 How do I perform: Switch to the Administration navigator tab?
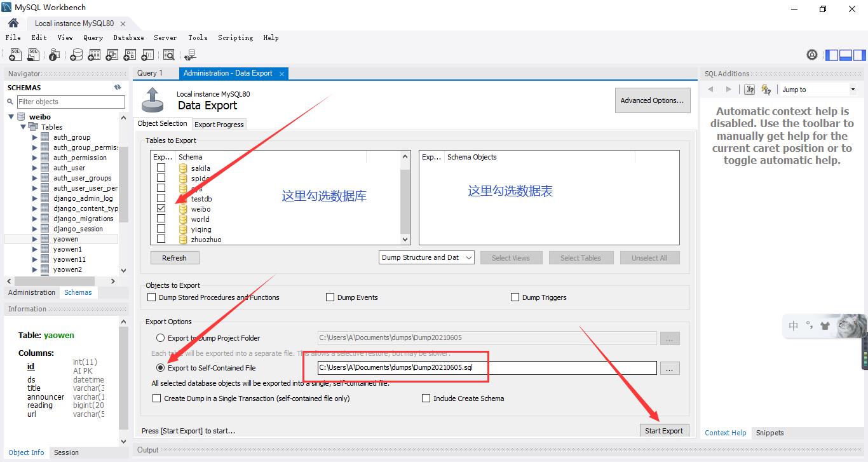[32, 292]
